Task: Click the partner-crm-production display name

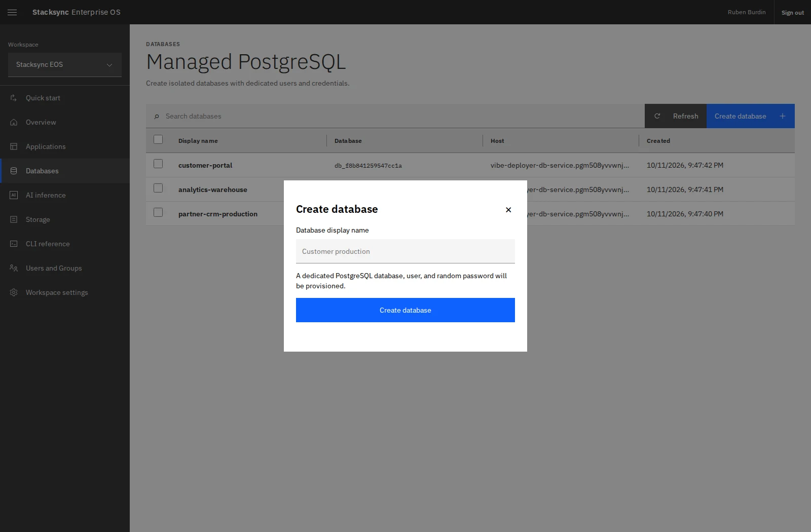Action: (x=218, y=214)
